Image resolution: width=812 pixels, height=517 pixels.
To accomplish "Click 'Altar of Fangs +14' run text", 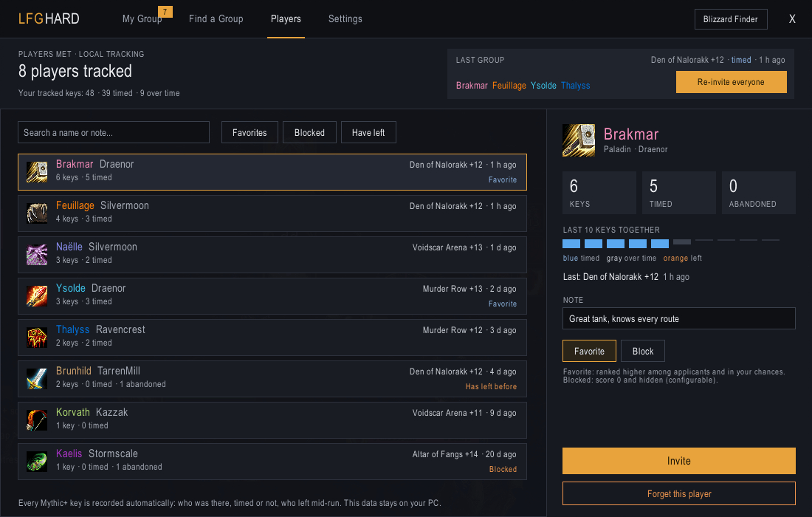I will pyautogui.click(x=445, y=454).
